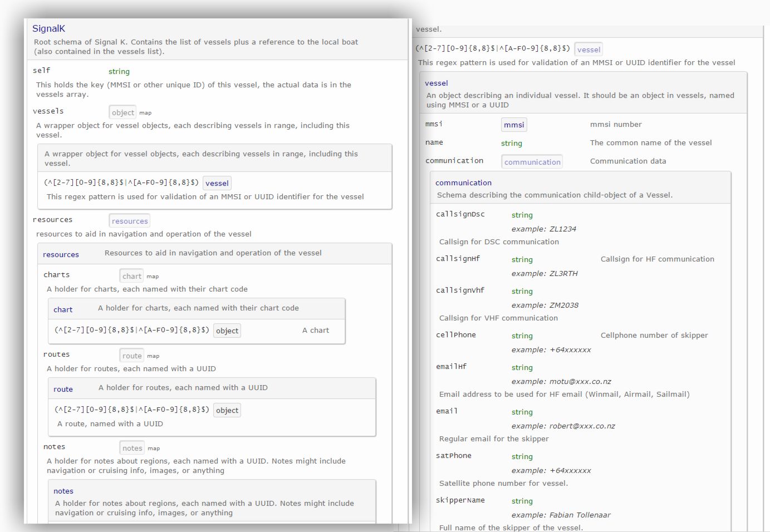The width and height of the screenshot is (770, 532).
Task: Click the example ZL3RTH text
Action: [545, 273]
